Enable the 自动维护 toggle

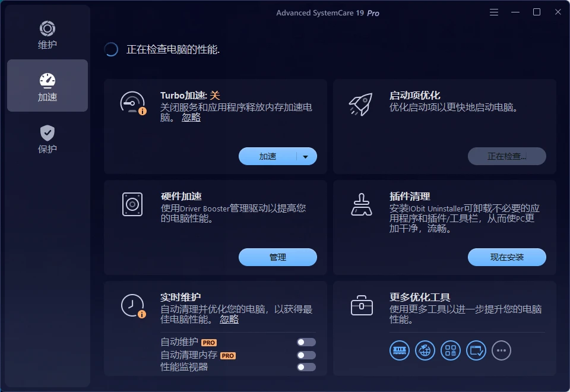[306, 342]
